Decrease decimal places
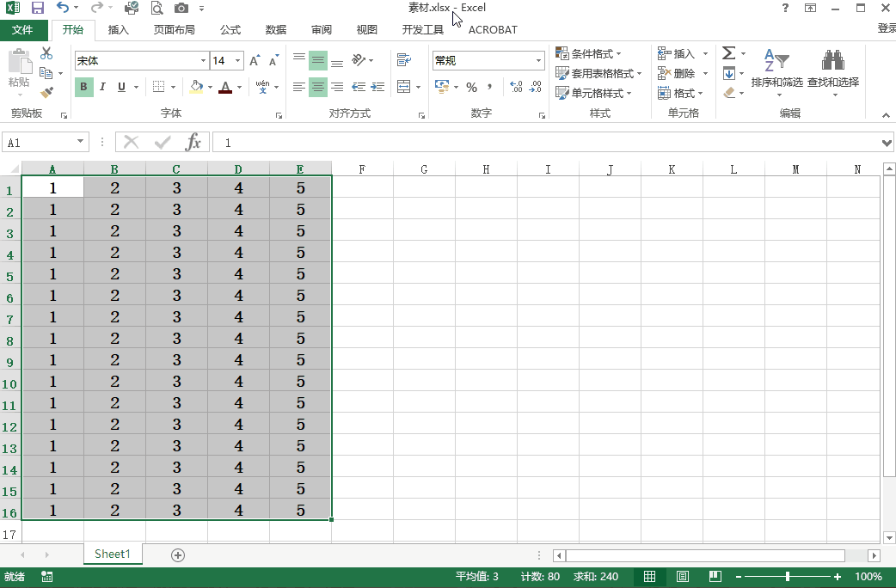The image size is (896, 588). pos(536,87)
